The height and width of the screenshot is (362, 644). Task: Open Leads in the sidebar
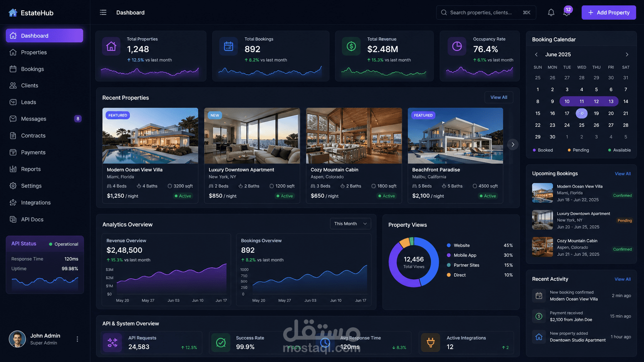pos(45,102)
